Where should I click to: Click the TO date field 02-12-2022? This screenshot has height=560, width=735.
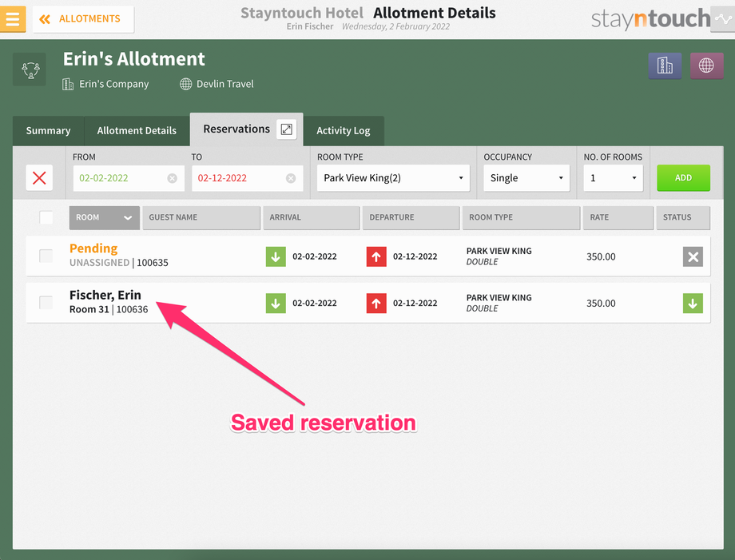[x=247, y=178]
